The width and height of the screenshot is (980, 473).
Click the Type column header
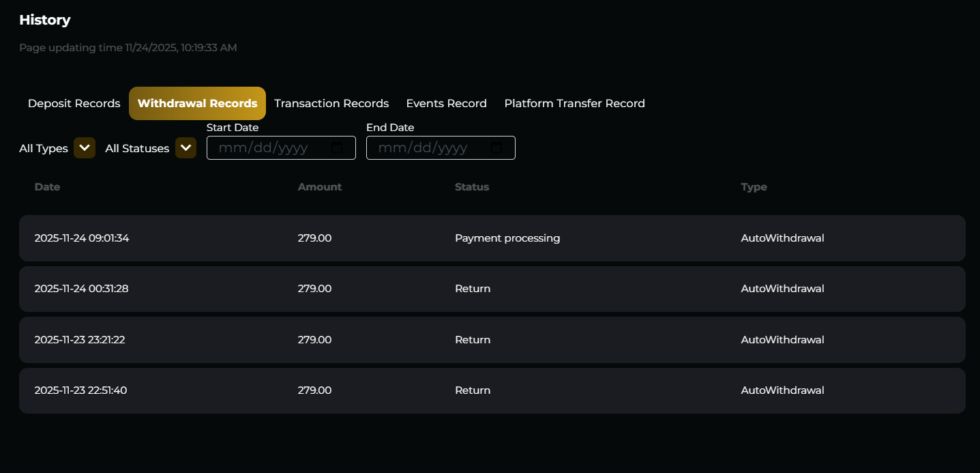coord(754,187)
